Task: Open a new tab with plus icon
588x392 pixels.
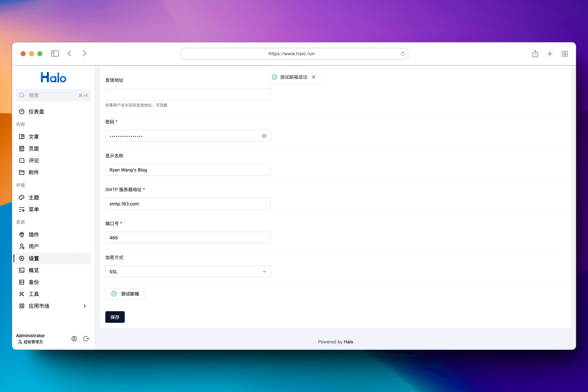Action: 550,54
